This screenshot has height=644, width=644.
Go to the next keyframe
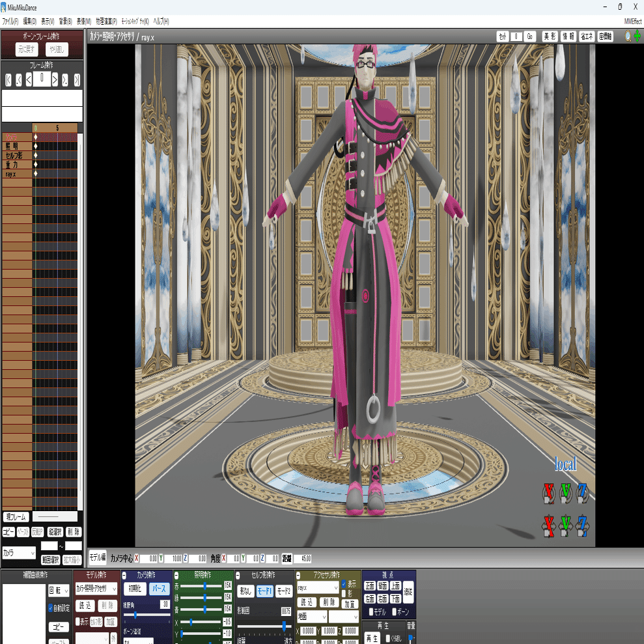(x=65, y=80)
